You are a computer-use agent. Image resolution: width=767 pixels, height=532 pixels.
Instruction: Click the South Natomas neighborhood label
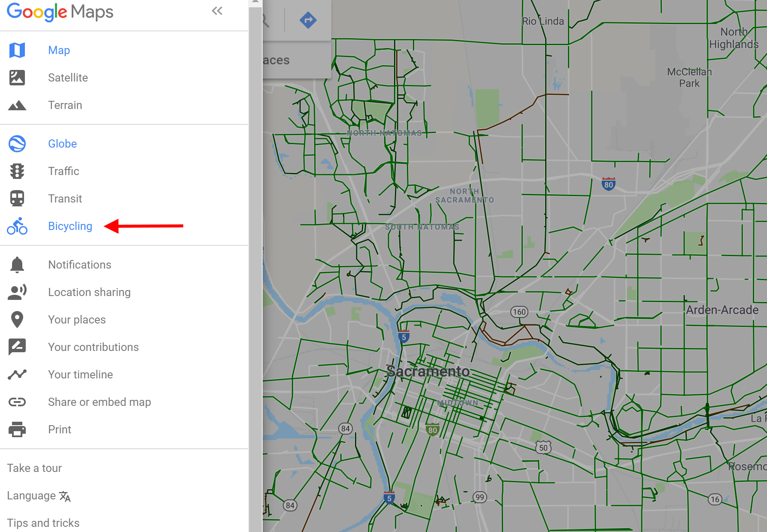[422, 227]
